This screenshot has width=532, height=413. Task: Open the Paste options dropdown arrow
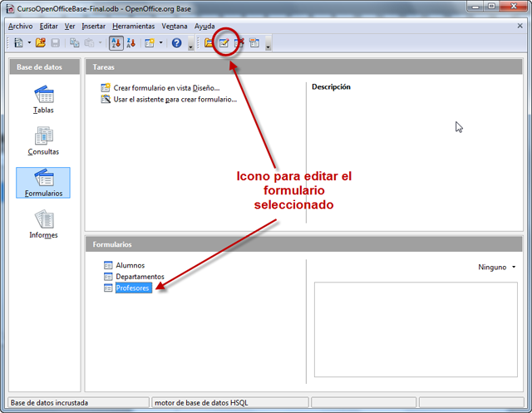100,43
